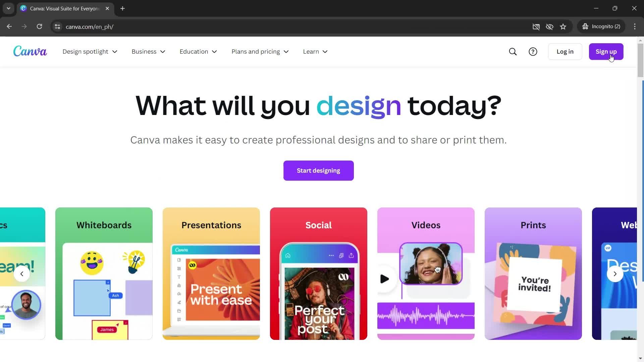Click the help question mark icon
Viewport: 644px width, 362px height.
coord(533,51)
